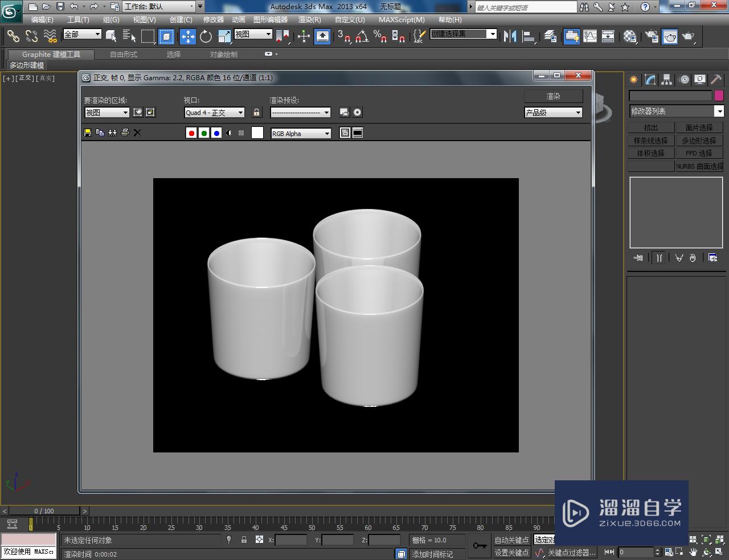Click the Use Pivot Point Center icon
This screenshot has width=729, height=560.
tap(282, 36)
